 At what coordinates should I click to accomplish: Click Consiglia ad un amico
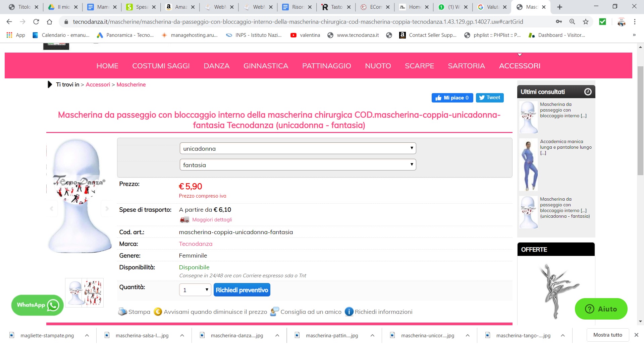(x=306, y=312)
